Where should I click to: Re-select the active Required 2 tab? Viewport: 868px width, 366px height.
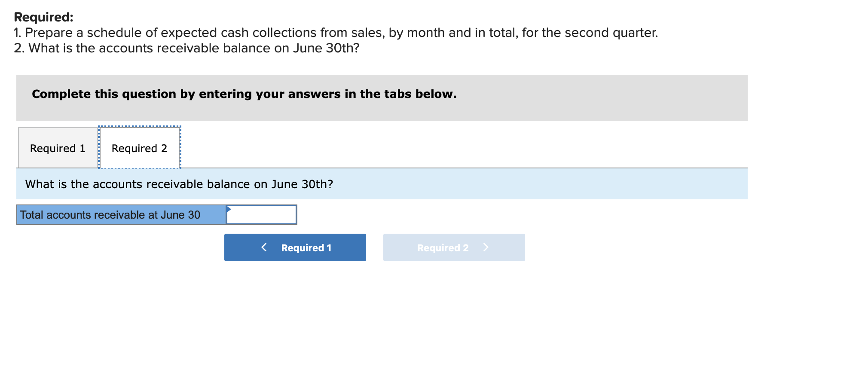[139, 148]
